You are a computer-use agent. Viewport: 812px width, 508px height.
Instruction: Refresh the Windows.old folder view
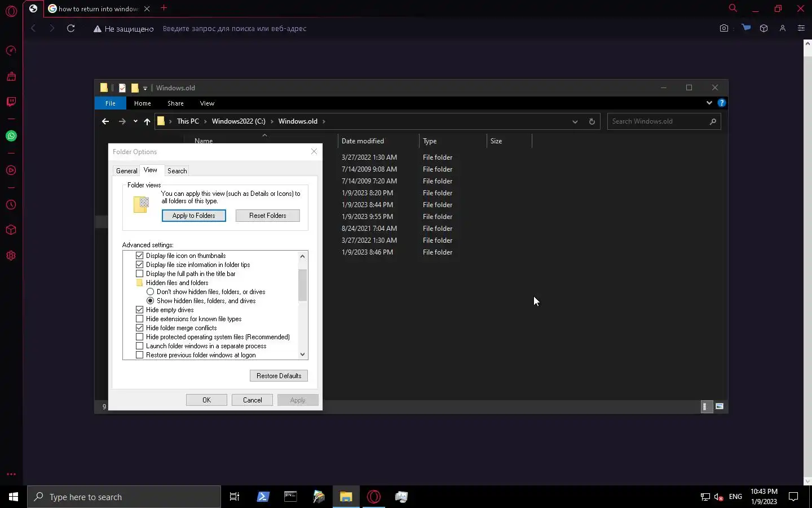(592, 121)
